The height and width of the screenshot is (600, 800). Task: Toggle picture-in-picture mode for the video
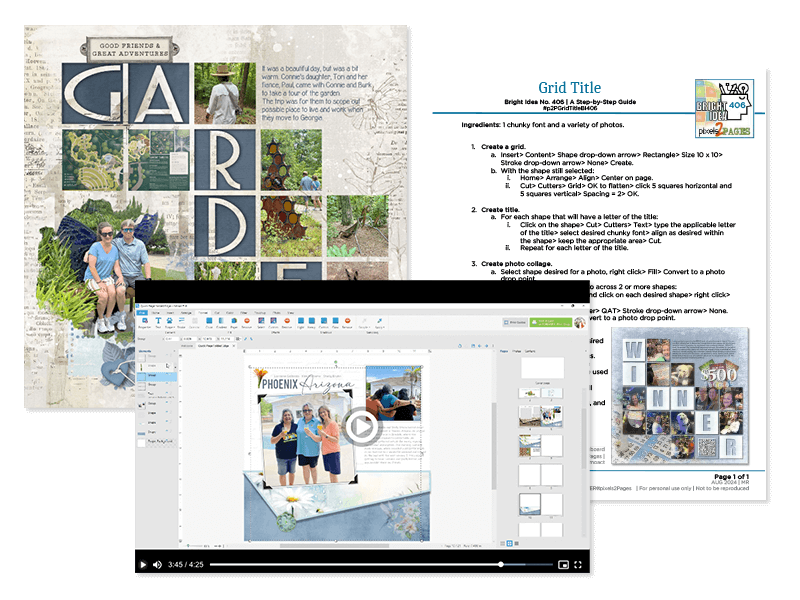563,564
